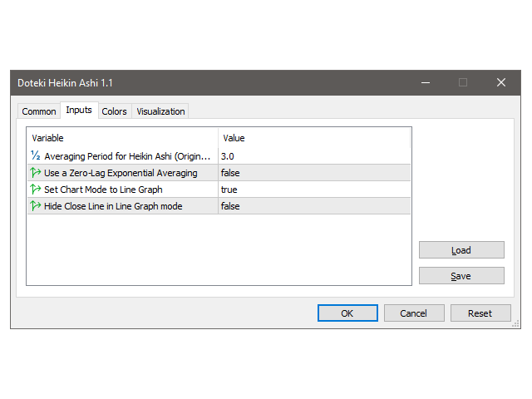Click the Cancel button
532x399 pixels.
[414, 313]
